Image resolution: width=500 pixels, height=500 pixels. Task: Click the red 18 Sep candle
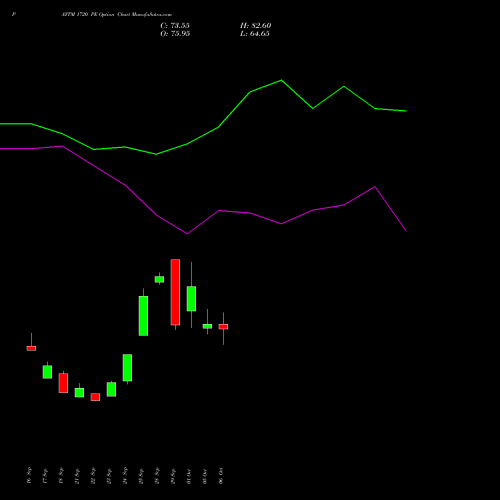point(63,383)
